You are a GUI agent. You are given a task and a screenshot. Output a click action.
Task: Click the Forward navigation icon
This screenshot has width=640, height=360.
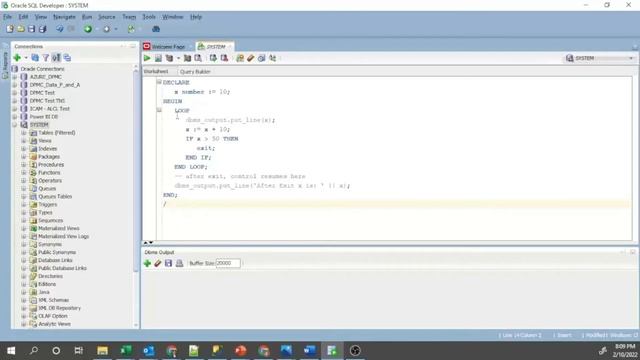[x=107, y=29]
